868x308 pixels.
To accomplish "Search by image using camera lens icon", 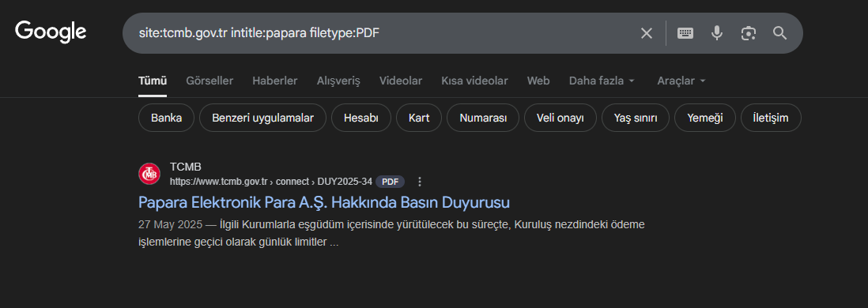I will tap(749, 33).
